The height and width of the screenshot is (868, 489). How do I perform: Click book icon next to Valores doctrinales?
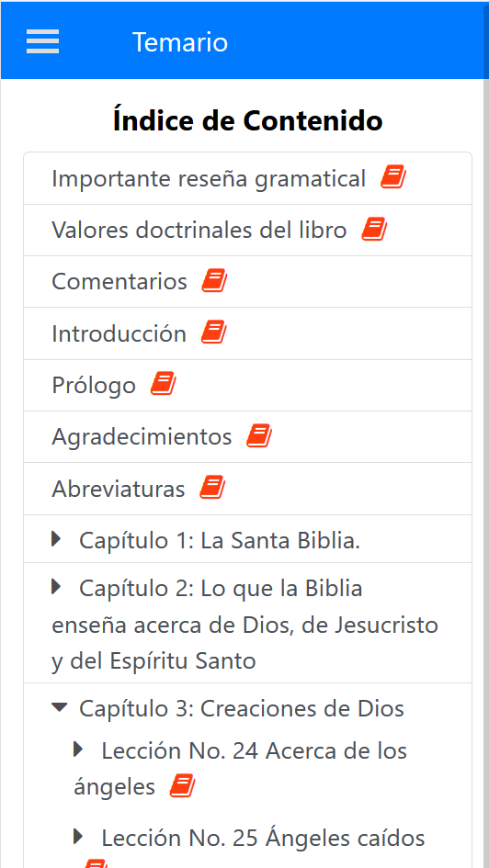tap(374, 230)
